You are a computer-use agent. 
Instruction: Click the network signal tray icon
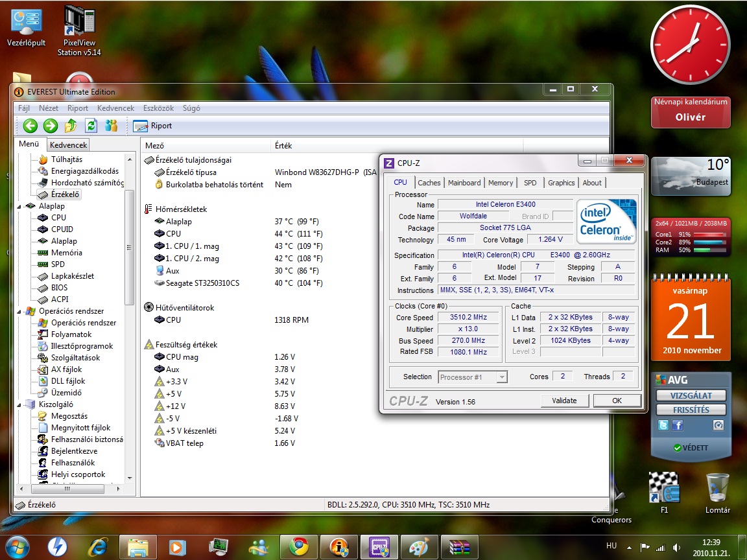(661, 548)
